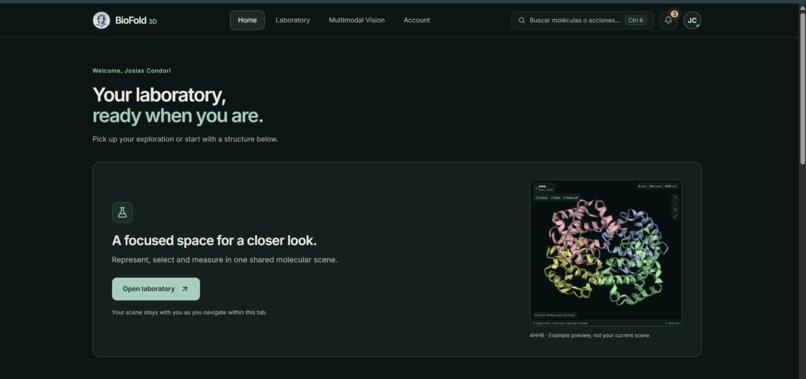Click the BioFold 3D brand name

coord(136,21)
